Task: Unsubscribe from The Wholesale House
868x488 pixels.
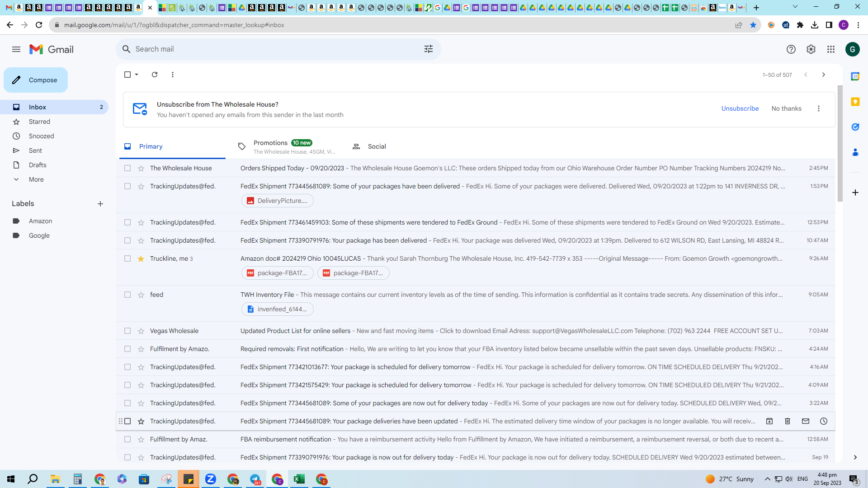Action: coord(740,108)
